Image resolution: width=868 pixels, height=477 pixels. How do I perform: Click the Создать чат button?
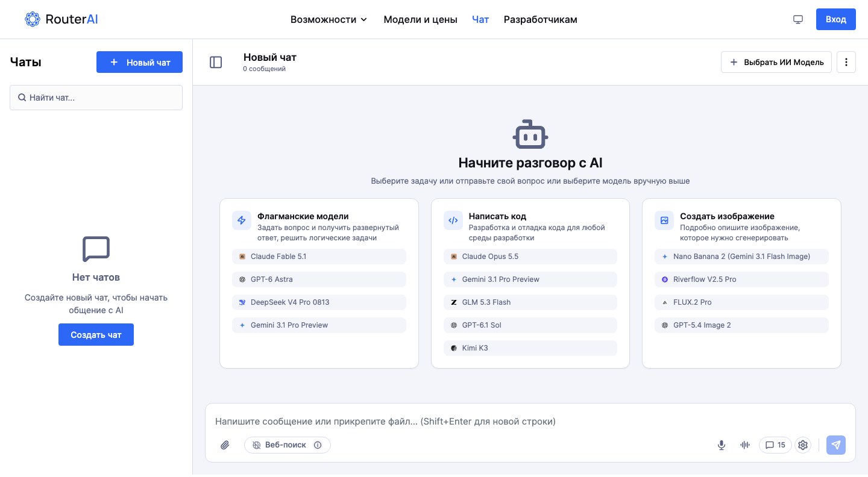pyautogui.click(x=96, y=335)
